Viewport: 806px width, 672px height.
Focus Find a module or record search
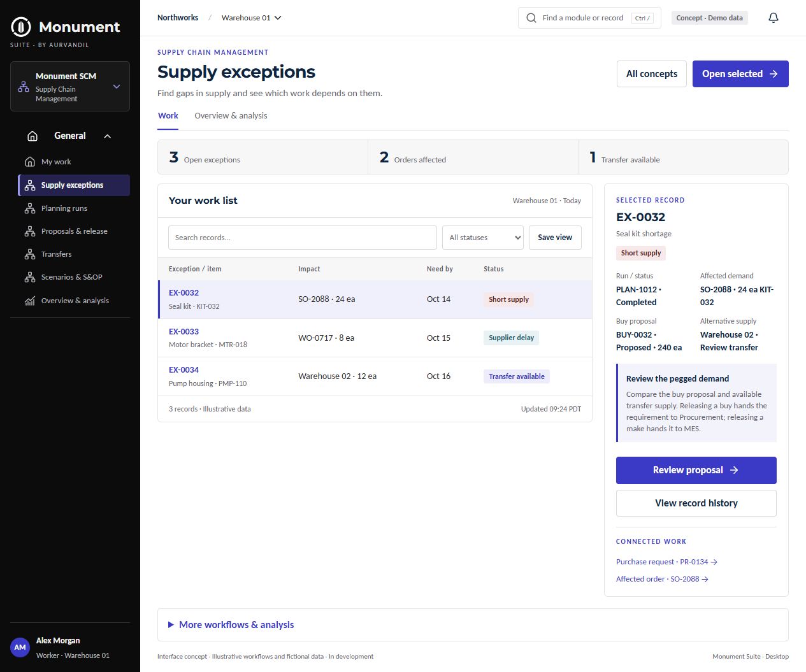[589, 18]
